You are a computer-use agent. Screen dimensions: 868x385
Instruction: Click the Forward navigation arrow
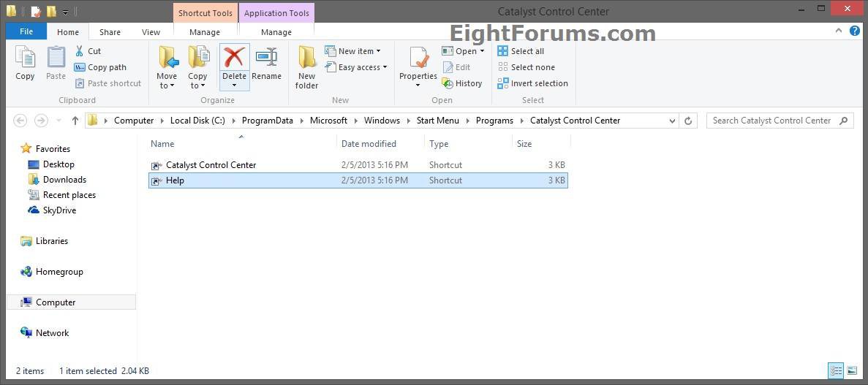coord(41,121)
